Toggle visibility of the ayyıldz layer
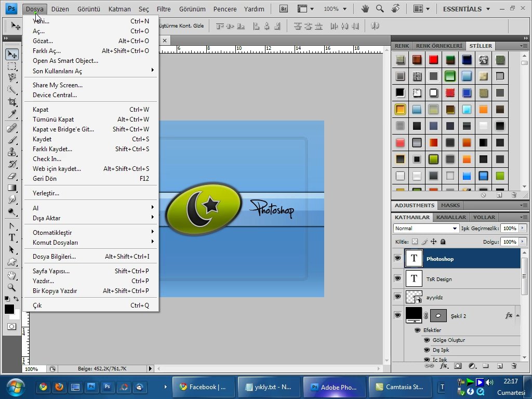The width and height of the screenshot is (532, 399). 397,297
